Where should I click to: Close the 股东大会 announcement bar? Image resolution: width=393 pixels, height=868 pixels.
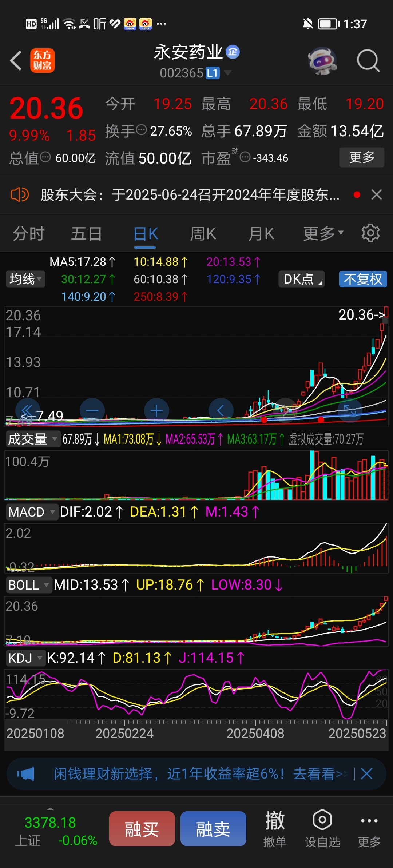coord(377,195)
